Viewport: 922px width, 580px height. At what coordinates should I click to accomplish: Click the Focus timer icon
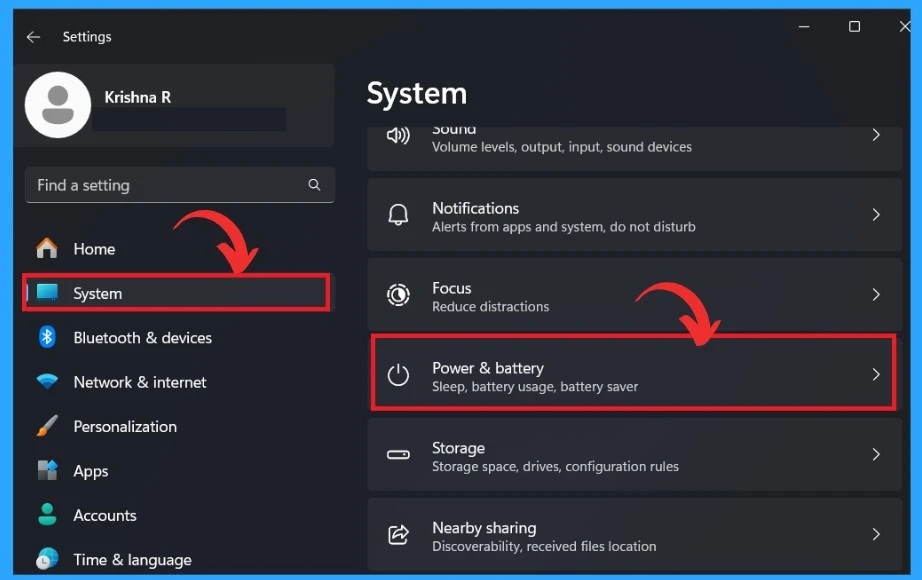tap(398, 295)
